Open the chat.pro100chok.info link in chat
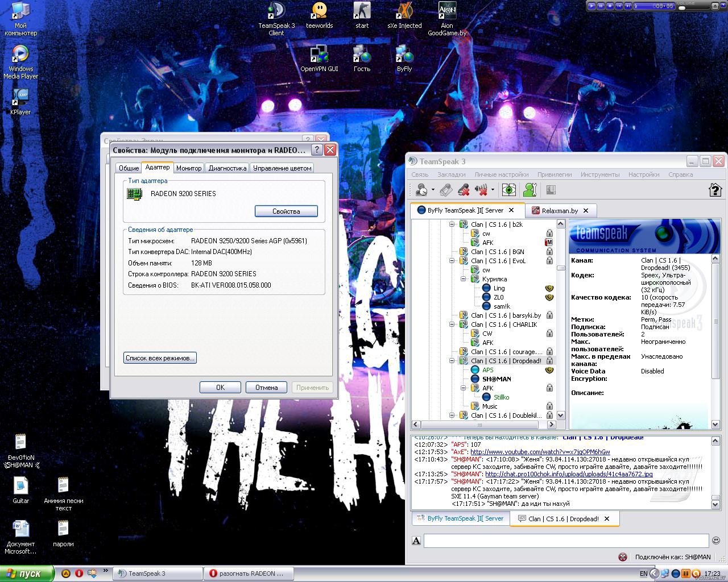Viewport: 728px width, 582px height. (x=569, y=474)
